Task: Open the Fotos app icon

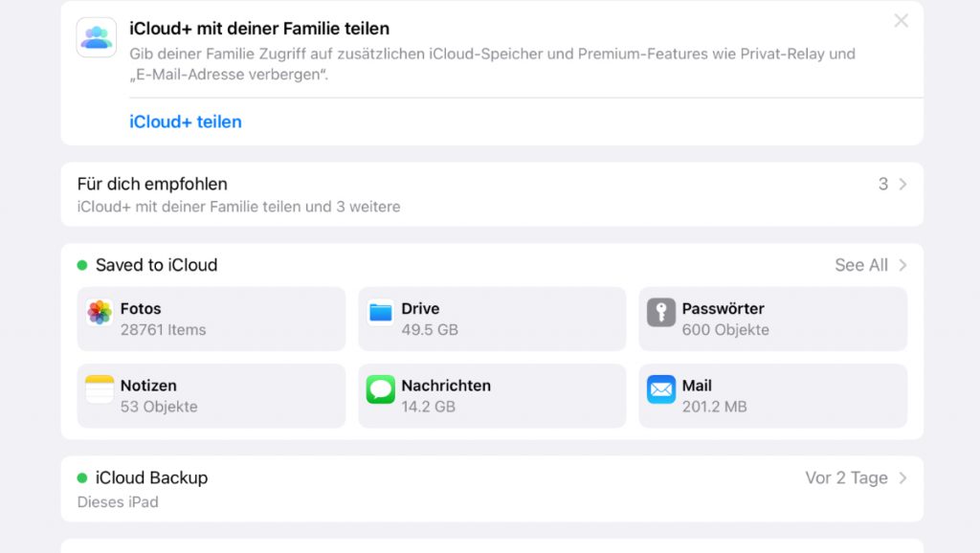Action: tap(100, 313)
